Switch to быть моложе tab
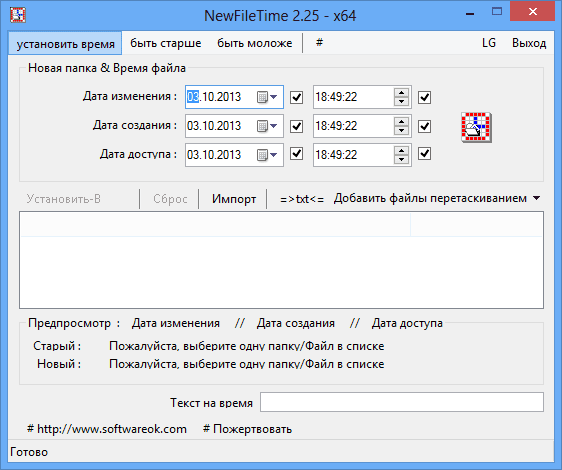 tap(254, 43)
